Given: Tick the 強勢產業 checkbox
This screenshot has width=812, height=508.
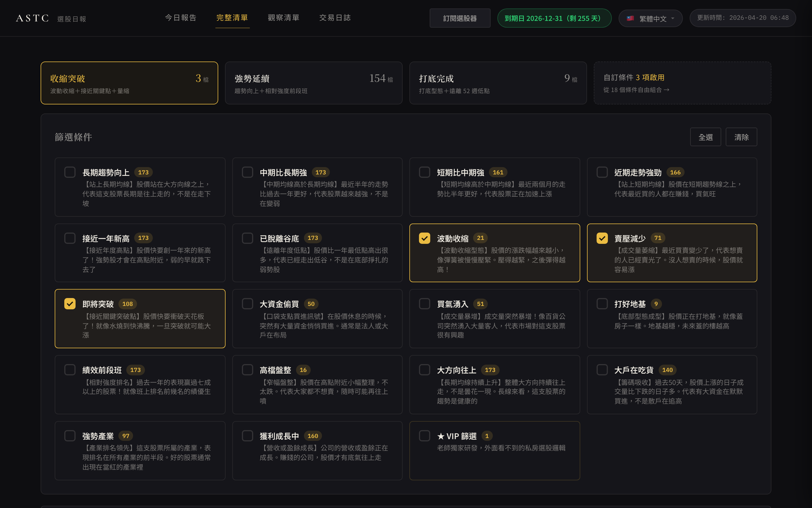Looking at the screenshot, I should point(70,436).
